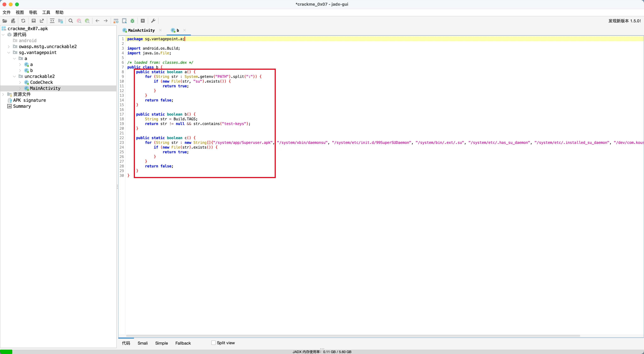
Task: Click new version 1.5.0 notice
Action: (x=624, y=21)
